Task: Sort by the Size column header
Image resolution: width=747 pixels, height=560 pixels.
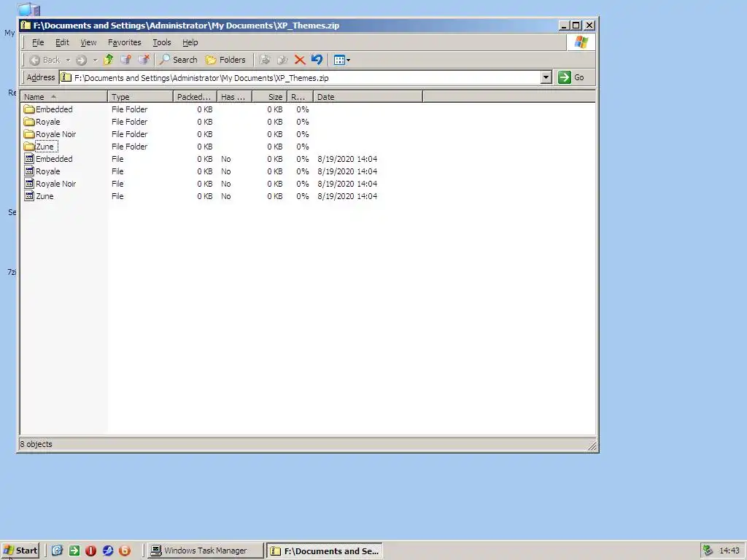Action: coord(270,97)
